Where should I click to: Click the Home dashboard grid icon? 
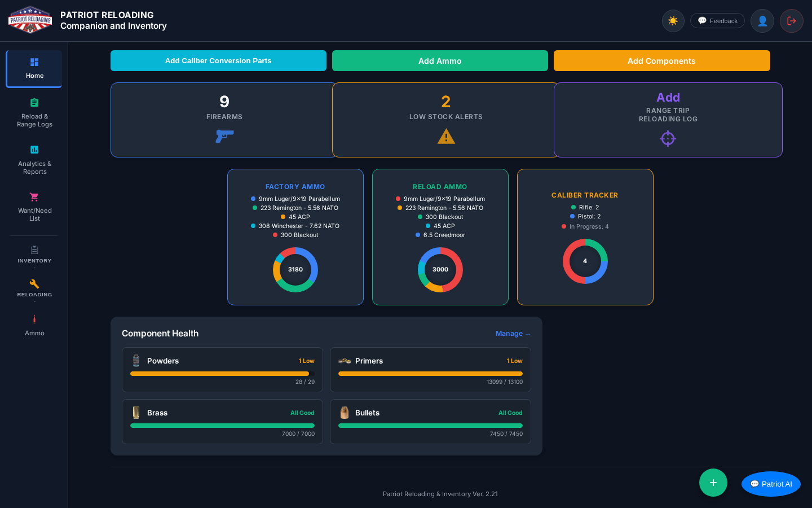(x=34, y=62)
